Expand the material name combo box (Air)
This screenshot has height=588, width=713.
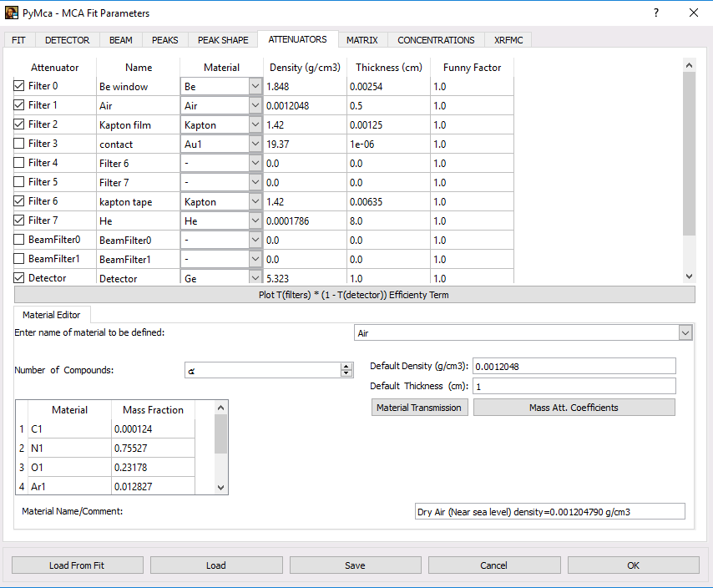[685, 333]
